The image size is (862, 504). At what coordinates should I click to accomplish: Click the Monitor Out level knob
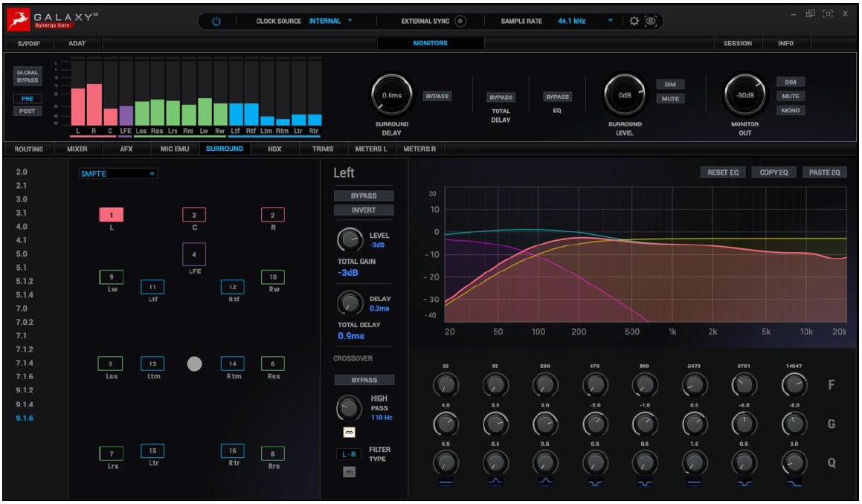[x=744, y=95]
